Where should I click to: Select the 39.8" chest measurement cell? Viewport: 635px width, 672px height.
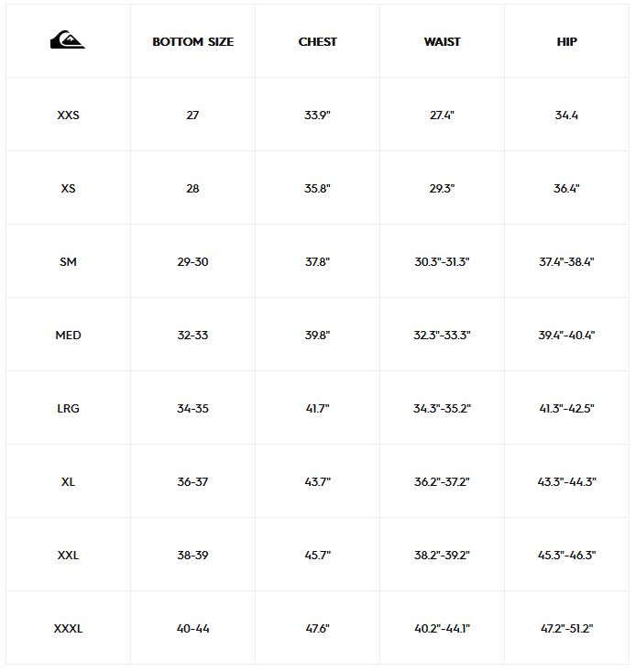[317, 336]
